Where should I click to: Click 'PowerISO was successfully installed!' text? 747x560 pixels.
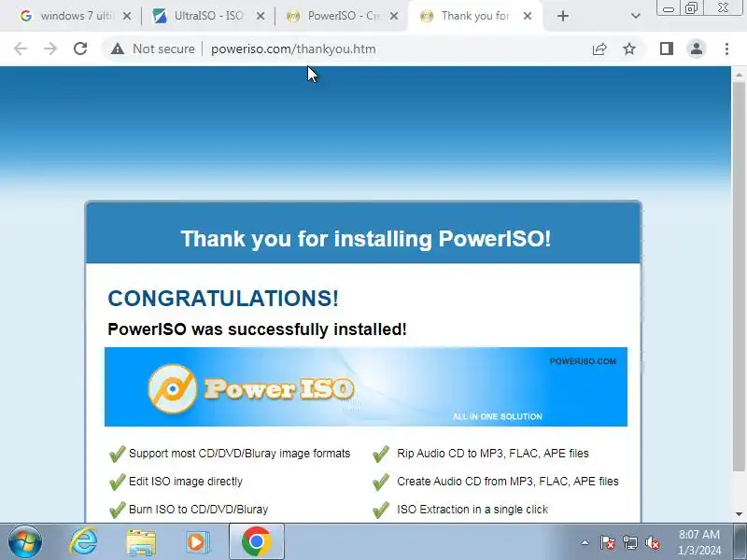(x=258, y=329)
